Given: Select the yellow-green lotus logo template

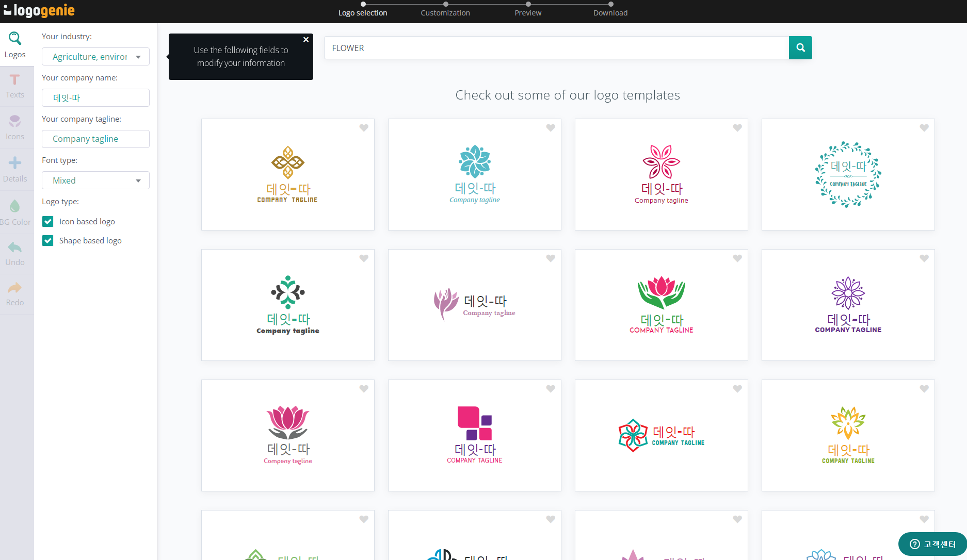Looking at the screenshot, I should click(x=848, y=436).
